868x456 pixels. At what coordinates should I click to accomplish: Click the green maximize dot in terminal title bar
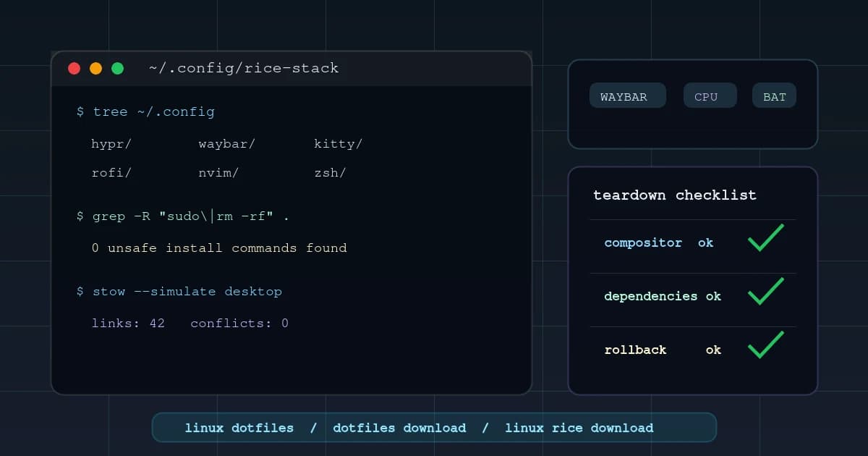click(x=117, y=69)
